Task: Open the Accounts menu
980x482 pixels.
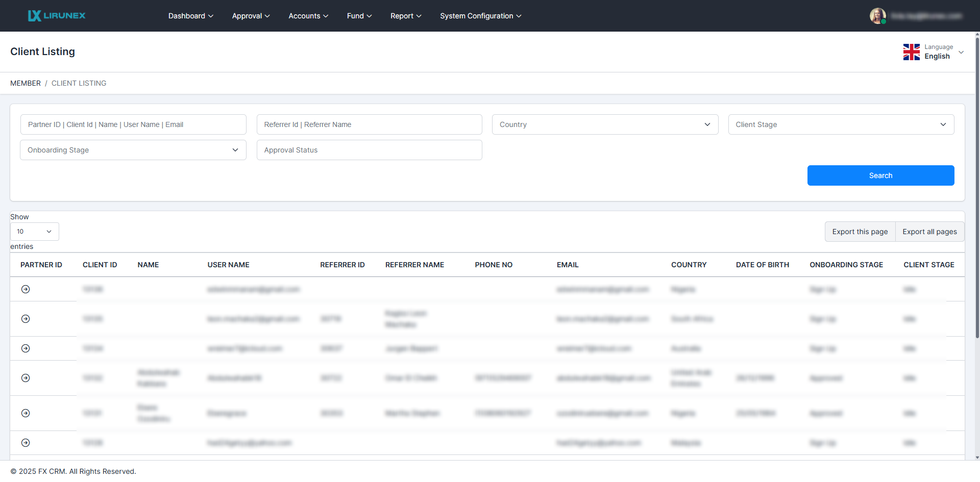Action: coord(308,16)
